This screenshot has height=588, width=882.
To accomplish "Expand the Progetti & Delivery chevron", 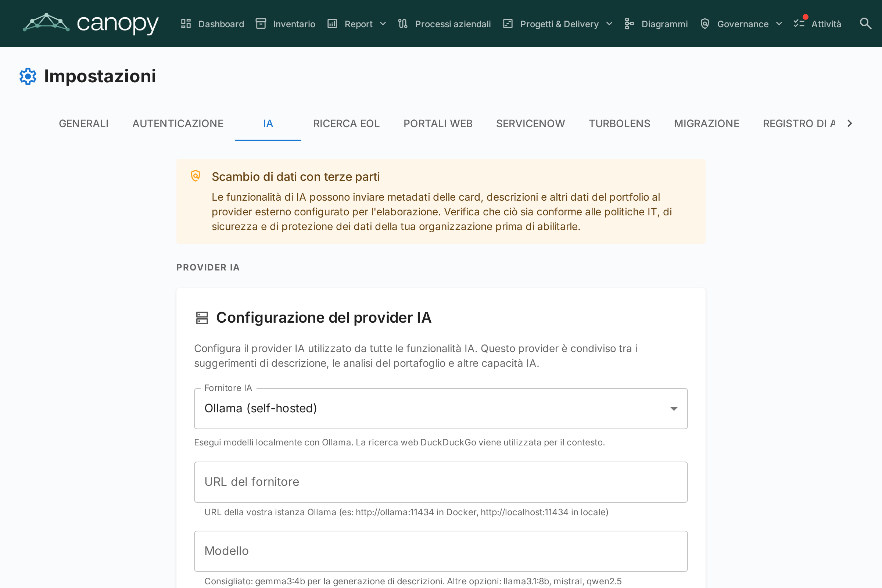I will (609, 24).
